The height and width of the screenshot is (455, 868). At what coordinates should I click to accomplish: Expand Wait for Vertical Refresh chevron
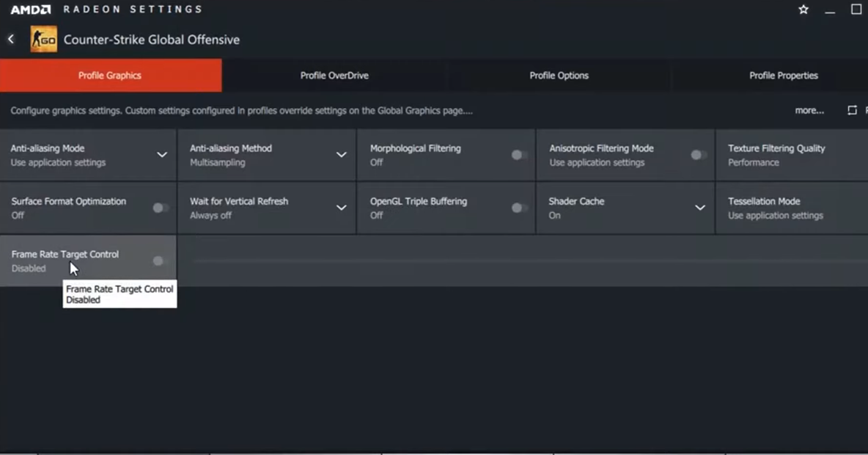[341, 208]
